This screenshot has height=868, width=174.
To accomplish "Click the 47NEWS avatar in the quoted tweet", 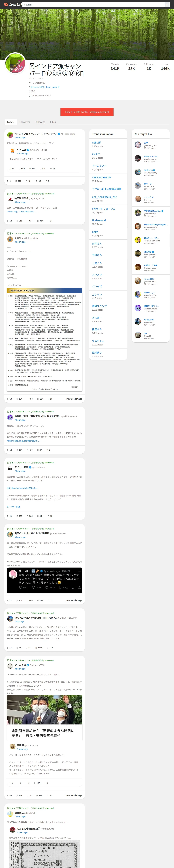I will click(x=12, y=151).
